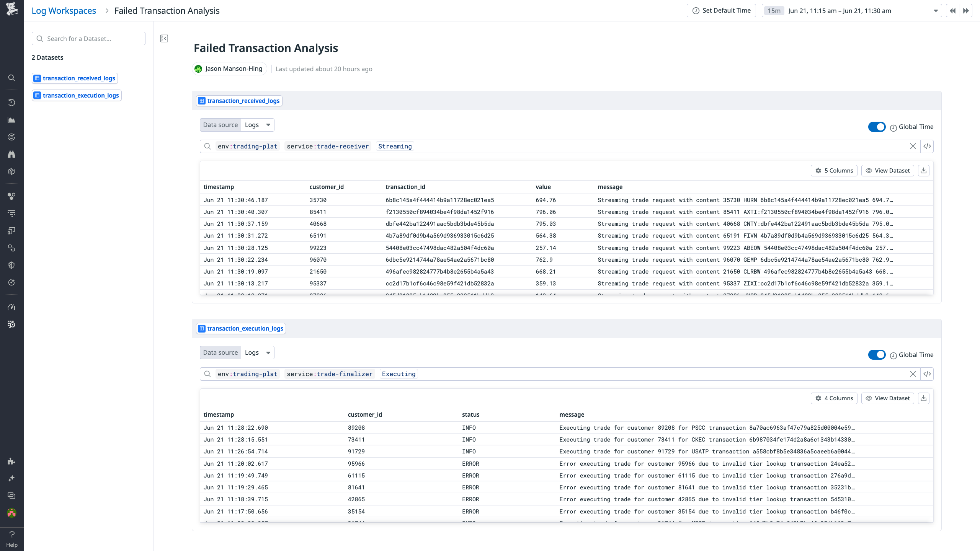Viewport: 980px width, 551px height.
Task: Navigate to Log Workspaces breadcrumb
Action: [x=64, y=10]
